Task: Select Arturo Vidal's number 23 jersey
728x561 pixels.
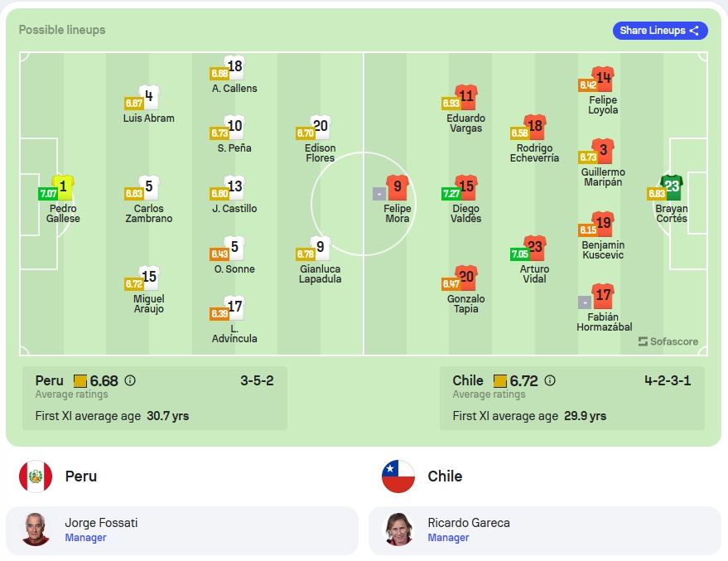Action: (535, 248)
